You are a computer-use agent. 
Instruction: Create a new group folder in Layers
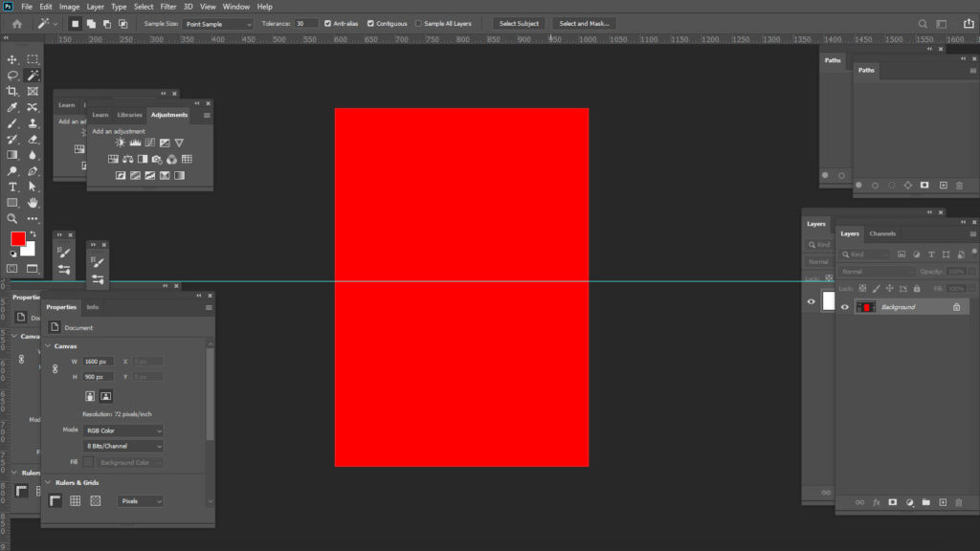[x=926, y=502]
